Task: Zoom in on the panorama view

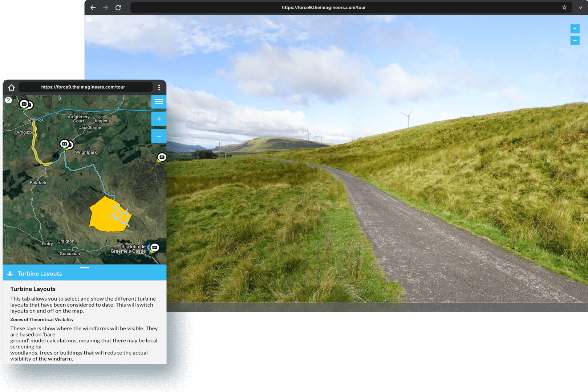Action: [575, 29]
